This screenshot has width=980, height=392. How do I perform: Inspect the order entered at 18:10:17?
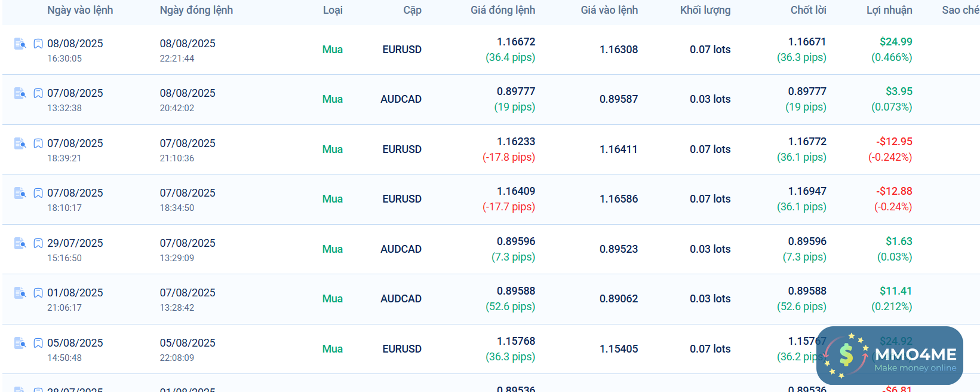click(20, 193)
